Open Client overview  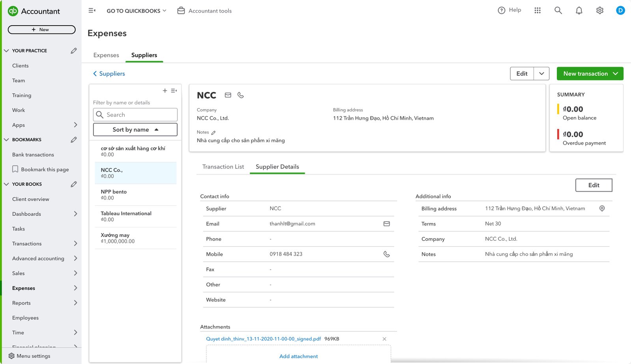31,199
